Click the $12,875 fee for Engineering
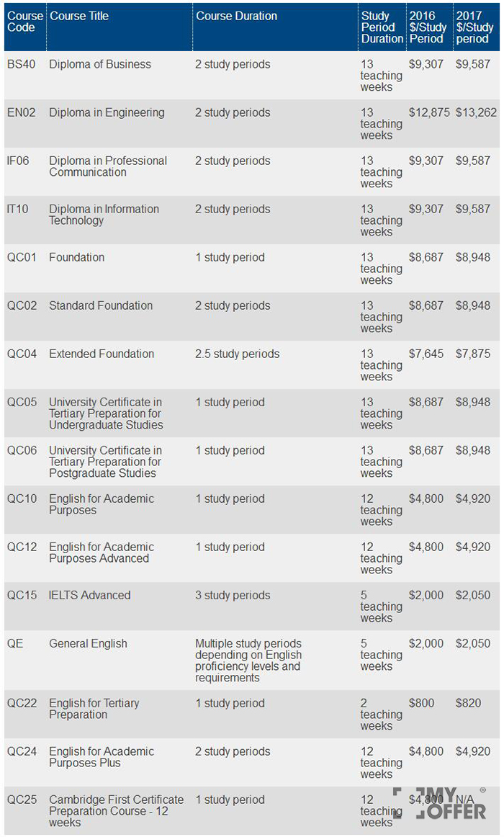Screen dimensions: 504x837 tap(430, 112)
